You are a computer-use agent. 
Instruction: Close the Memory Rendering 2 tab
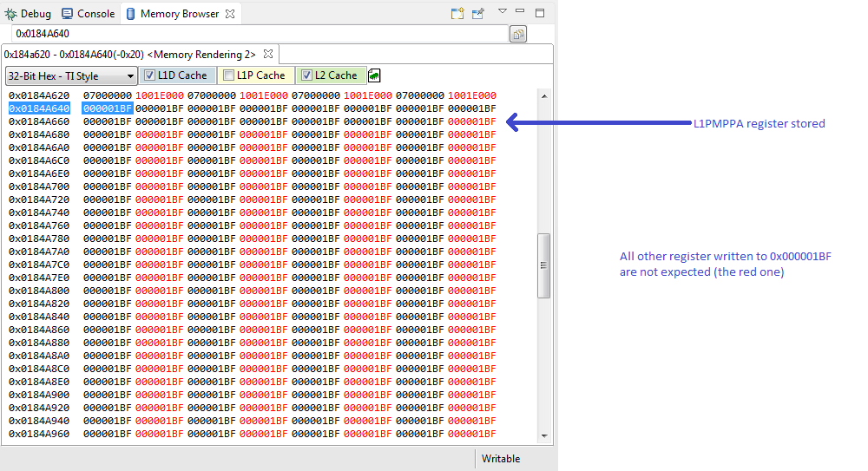268,54
